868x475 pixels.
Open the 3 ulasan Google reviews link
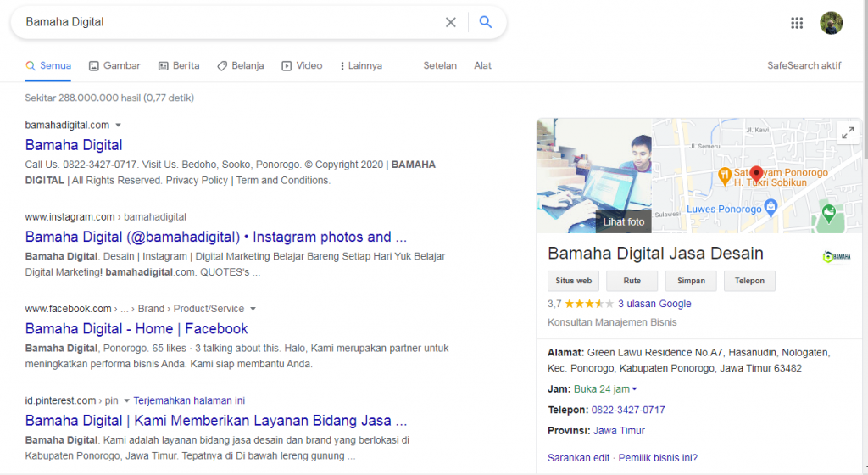(654, 304)
